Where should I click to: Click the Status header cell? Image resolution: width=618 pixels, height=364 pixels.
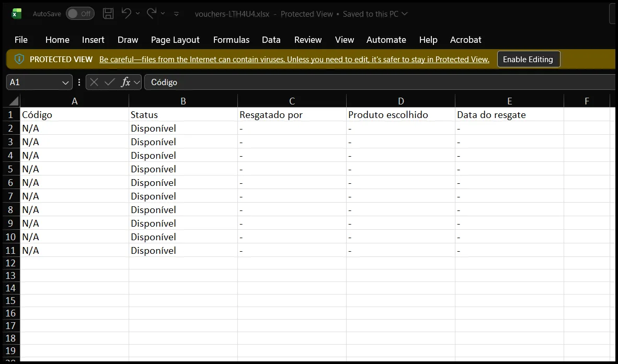[x=184, y=114]
